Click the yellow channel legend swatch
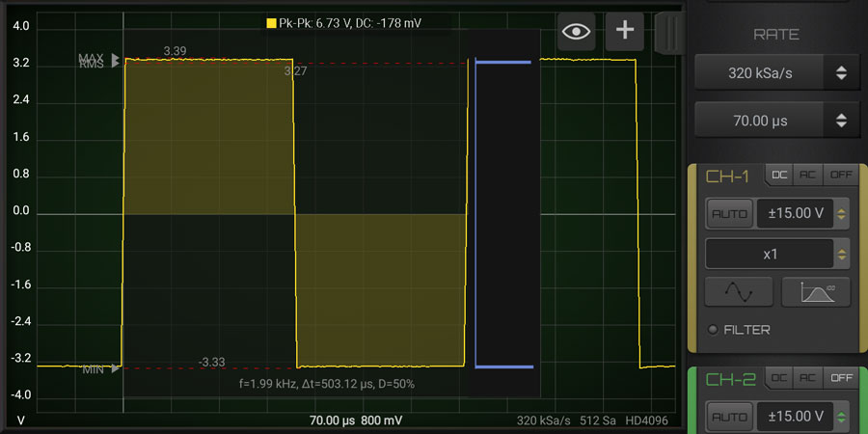The image size is (868, 434). (271, 22)
